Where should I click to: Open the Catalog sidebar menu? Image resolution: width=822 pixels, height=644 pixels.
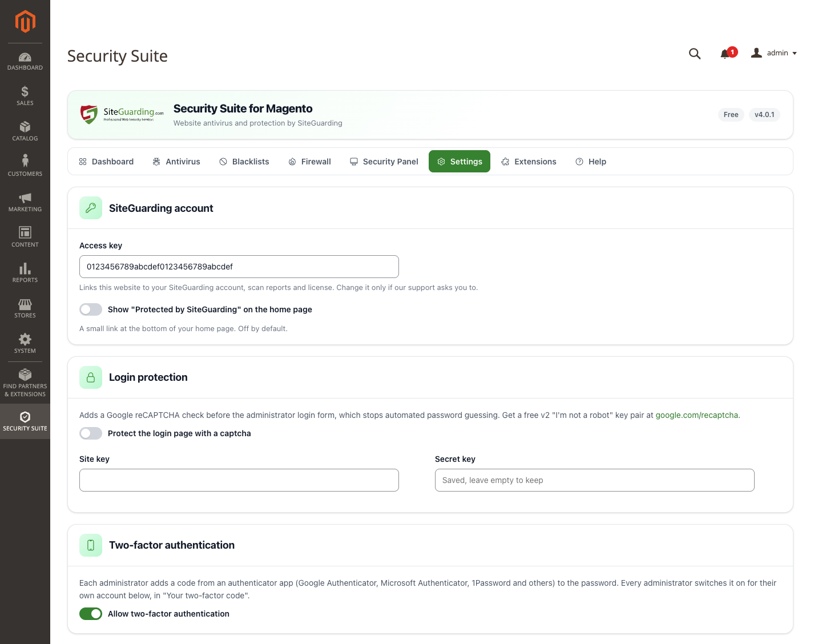pyautogui.click(x=25, y=131)
